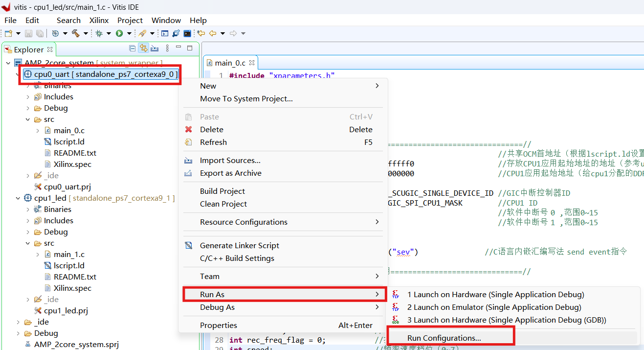The height and width of the screenshot is (350, 644).
Task: Collapse the src folder under cpu0_uart
Action: (x=28, y=119)
